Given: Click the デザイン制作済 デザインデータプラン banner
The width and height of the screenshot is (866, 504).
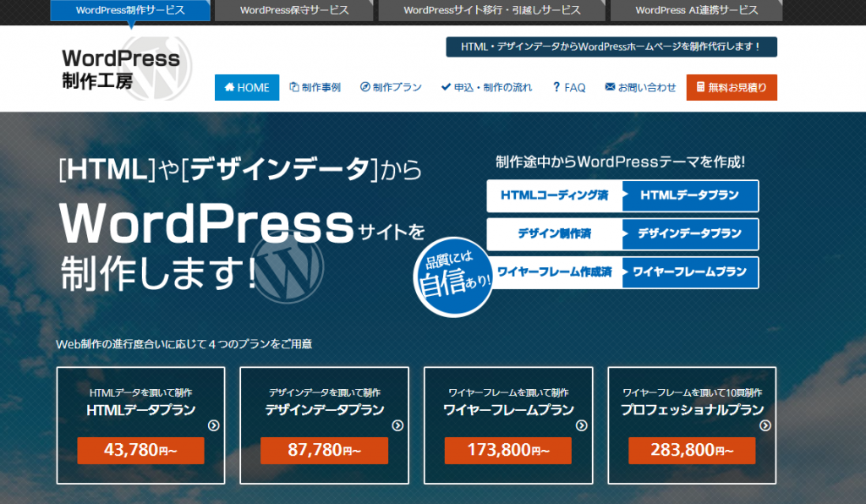Looking at the screenshot, I should [622, 234].
